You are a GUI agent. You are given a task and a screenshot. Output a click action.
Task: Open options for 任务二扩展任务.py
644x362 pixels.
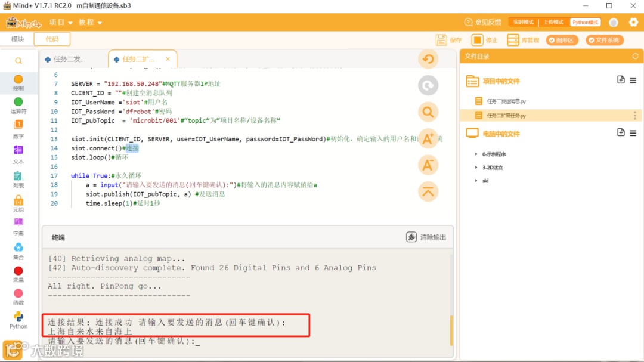(635, 116)
